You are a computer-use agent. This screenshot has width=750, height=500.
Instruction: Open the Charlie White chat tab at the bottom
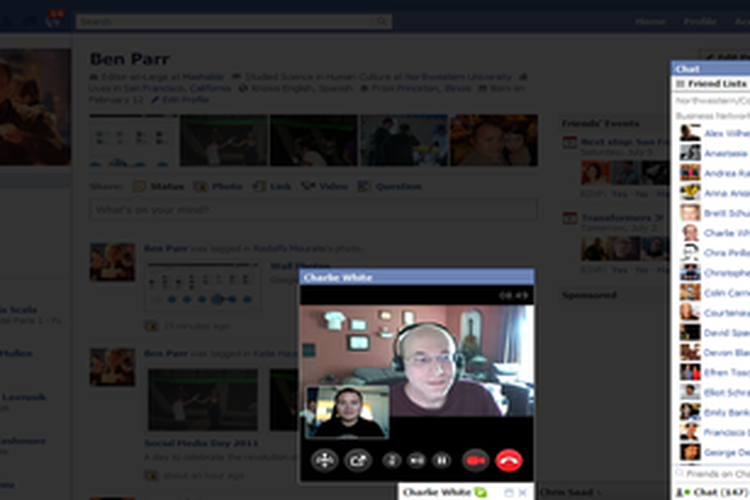[x=437, y=492]
